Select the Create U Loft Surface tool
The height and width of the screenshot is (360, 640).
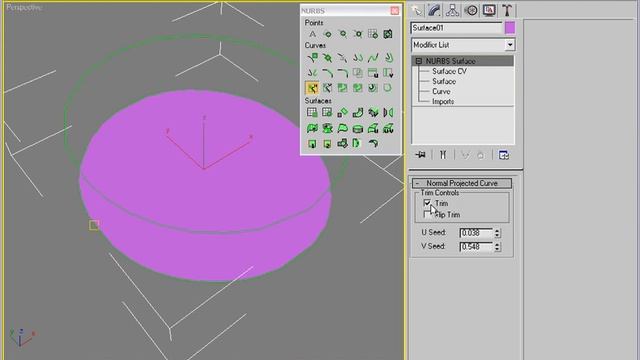373,129
